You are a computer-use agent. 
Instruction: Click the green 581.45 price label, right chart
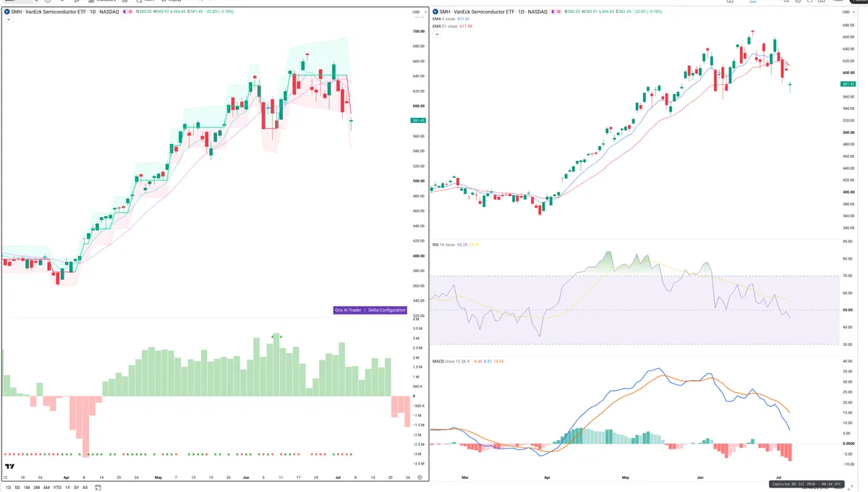[848, 85]
